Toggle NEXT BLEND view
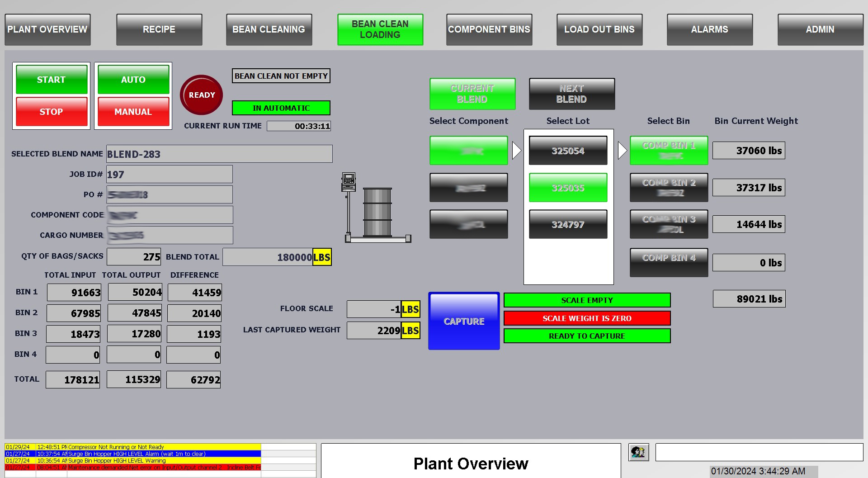The image size is (868, 478). pos(571,94)
